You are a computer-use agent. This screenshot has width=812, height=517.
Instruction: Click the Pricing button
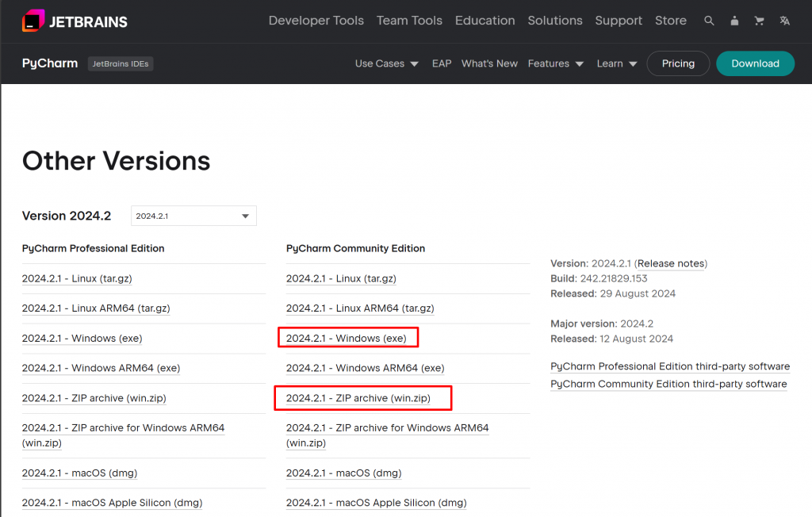coord(678,63)
